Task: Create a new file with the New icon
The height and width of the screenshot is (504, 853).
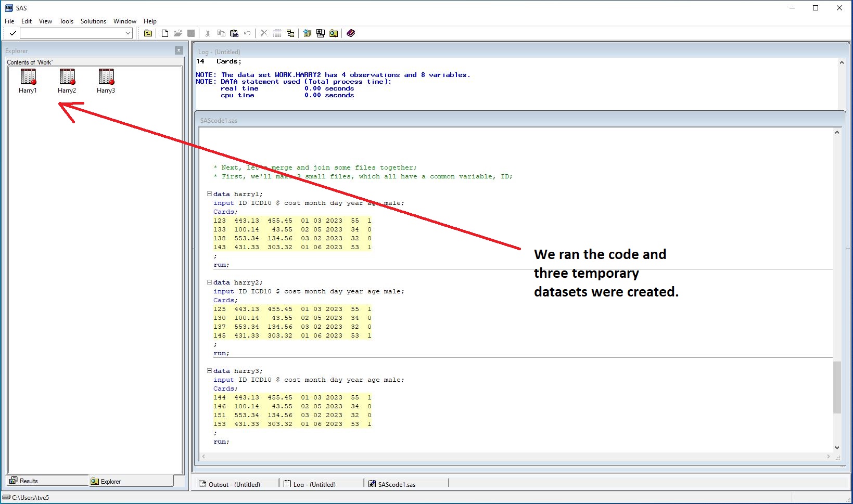Action: [x=165, y=33]
